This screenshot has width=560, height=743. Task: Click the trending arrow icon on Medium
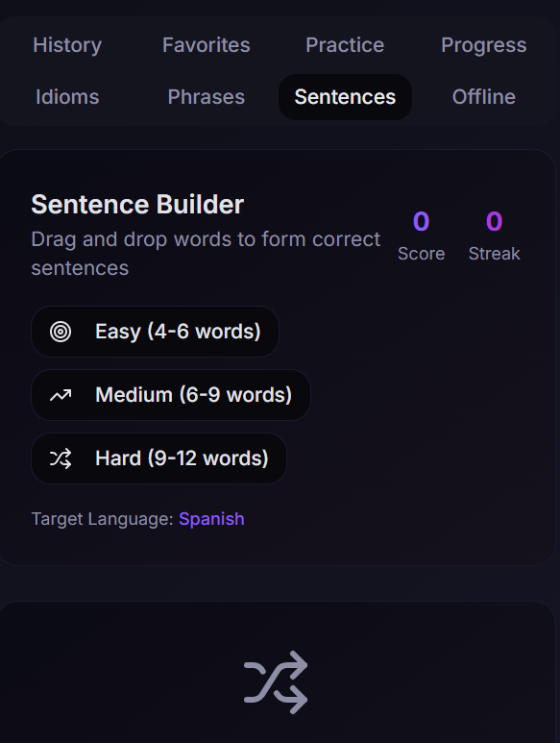click(61, 395)
